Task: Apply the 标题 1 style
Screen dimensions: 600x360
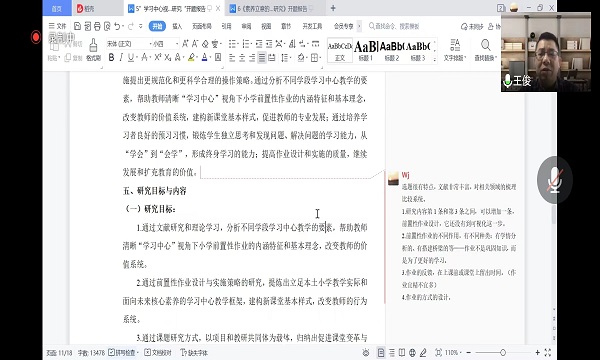Action: 366,50
